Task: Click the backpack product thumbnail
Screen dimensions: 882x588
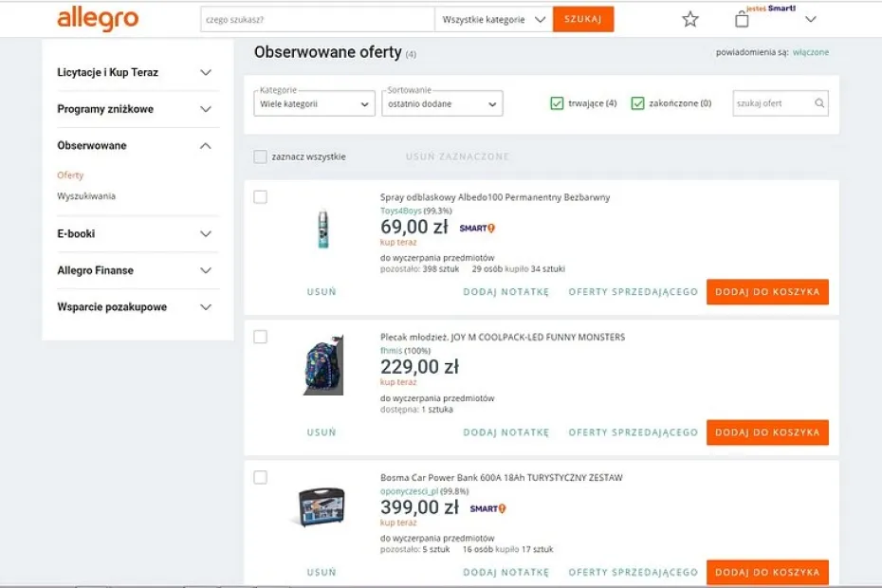Action: (322, 365)
